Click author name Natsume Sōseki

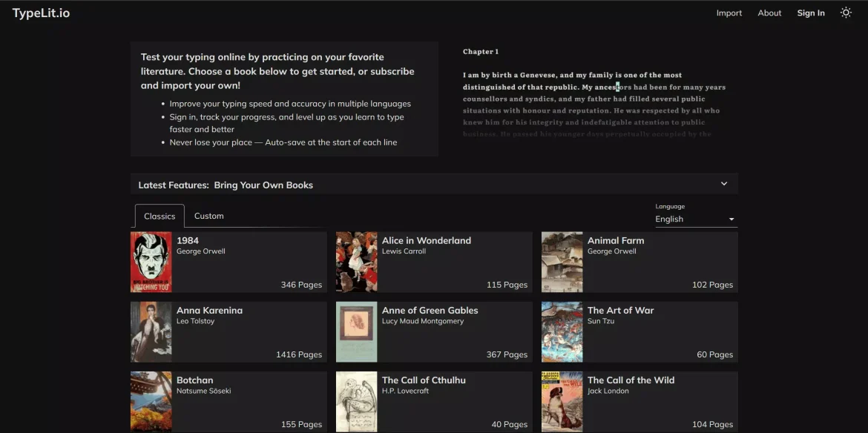pyautogui.click(x=204, y=391)
